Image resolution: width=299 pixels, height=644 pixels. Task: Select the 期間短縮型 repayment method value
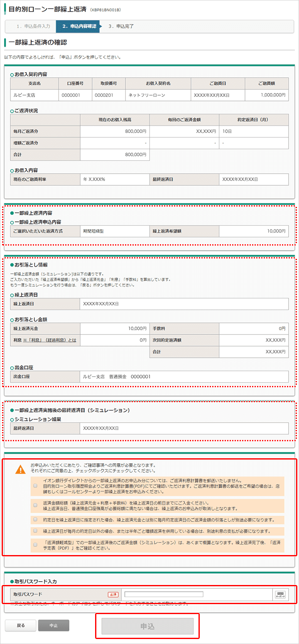click(x=114, y=231)
